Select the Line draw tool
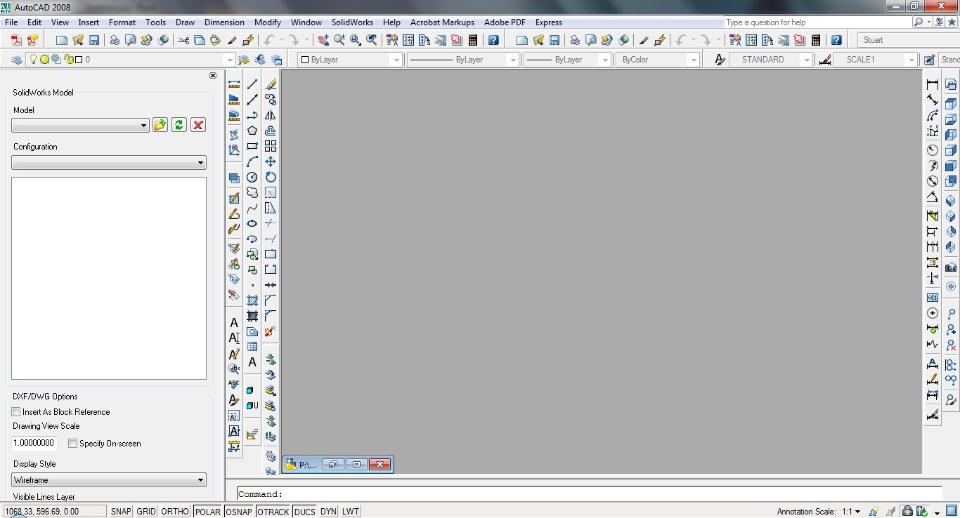Screen dimensions: 960x518 click(252, 84)
